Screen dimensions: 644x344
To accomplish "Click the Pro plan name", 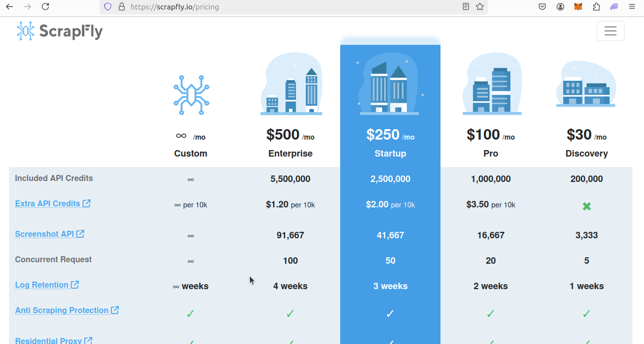I will click(x=491, y=154).
